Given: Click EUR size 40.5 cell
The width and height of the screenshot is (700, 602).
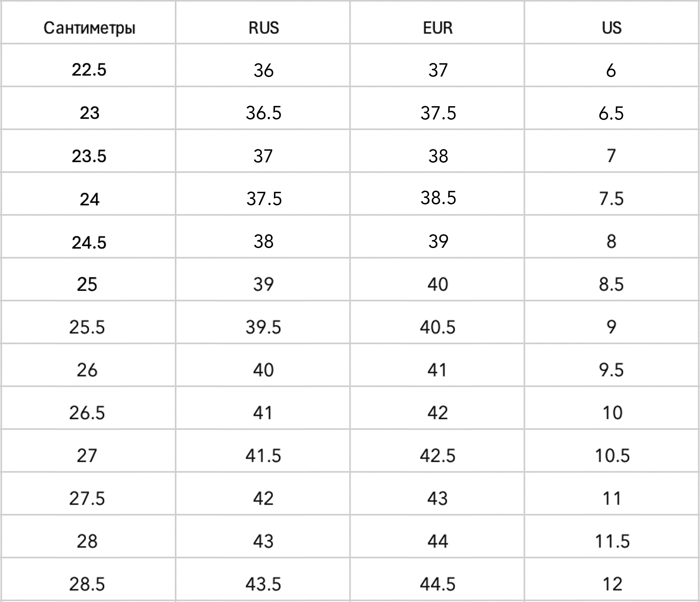Looking at the screenshot, I should [x=438, y=327].
